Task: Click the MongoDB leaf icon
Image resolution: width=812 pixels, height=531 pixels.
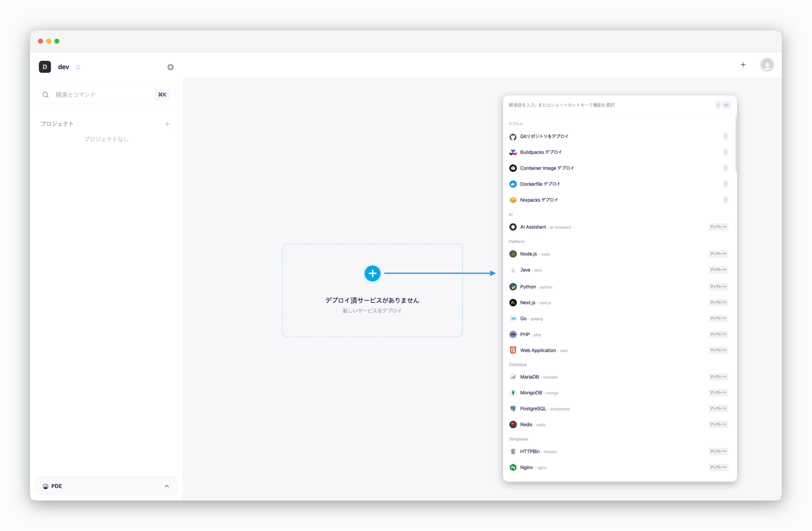Action: (x=513, y=393)
